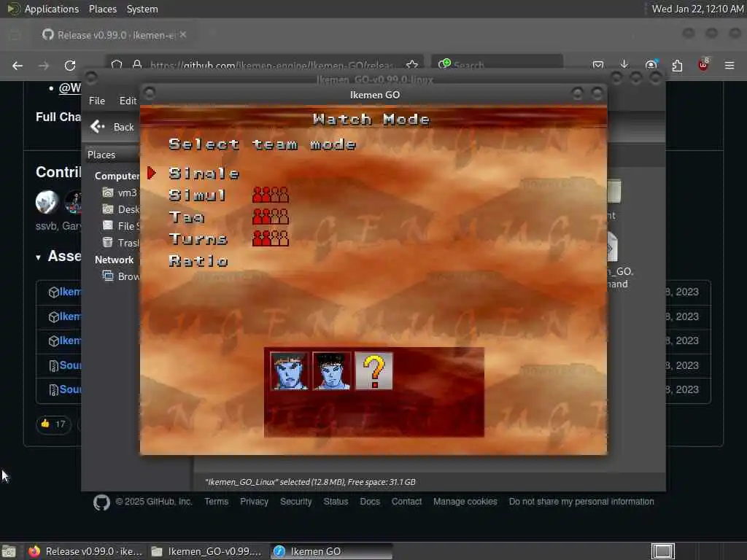747x560 pixels.
Task: Pick the first character portrait
Action: (289, 371)
